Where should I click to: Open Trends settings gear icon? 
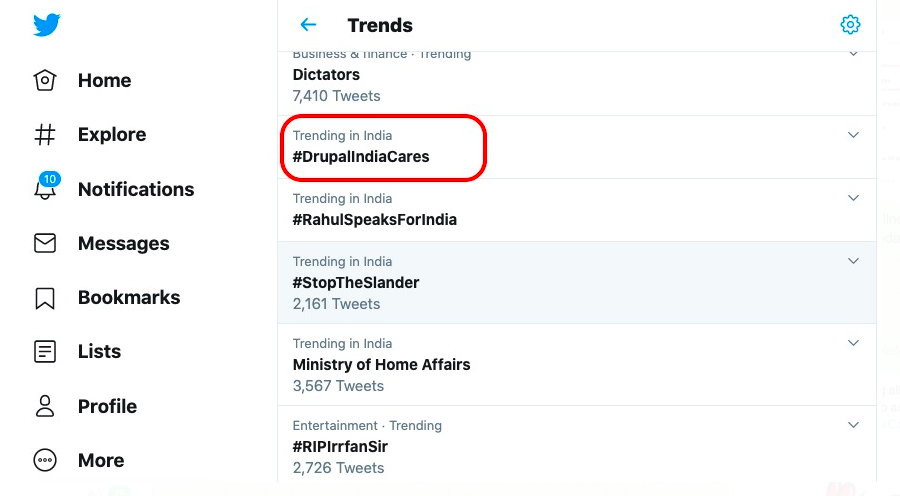[850, 25]
